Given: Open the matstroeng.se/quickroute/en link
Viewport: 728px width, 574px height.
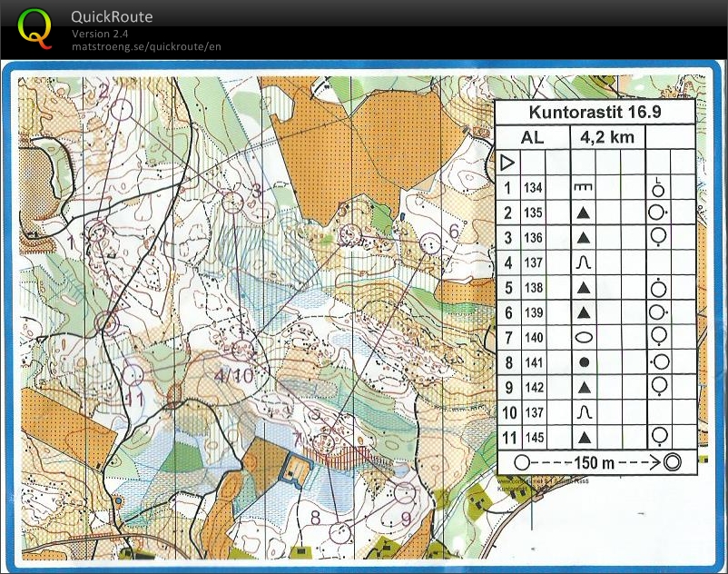Looking at the screenshot, I should click(146, 46).
